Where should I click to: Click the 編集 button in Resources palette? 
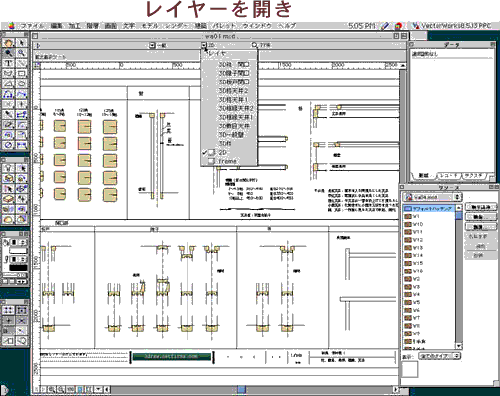pyautogui.click(x=480, y=217)
